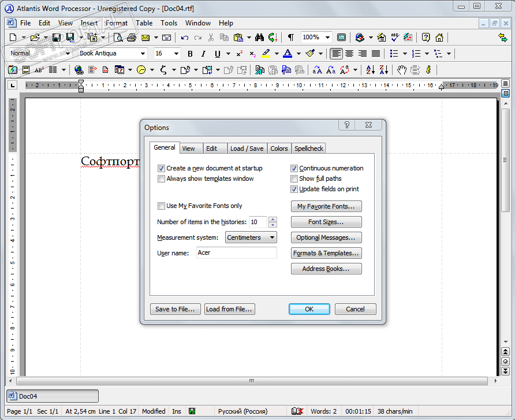Expand the font color dropdown arrow
This screenshot has height=420, width=515.
298,54
